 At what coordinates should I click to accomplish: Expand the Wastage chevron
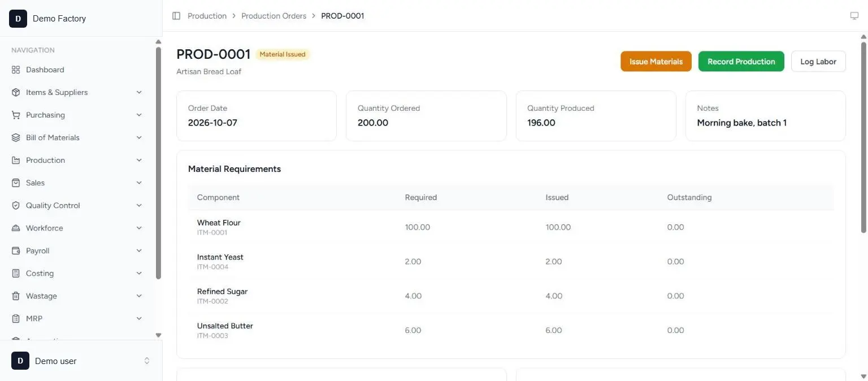[x=139, y=296]
